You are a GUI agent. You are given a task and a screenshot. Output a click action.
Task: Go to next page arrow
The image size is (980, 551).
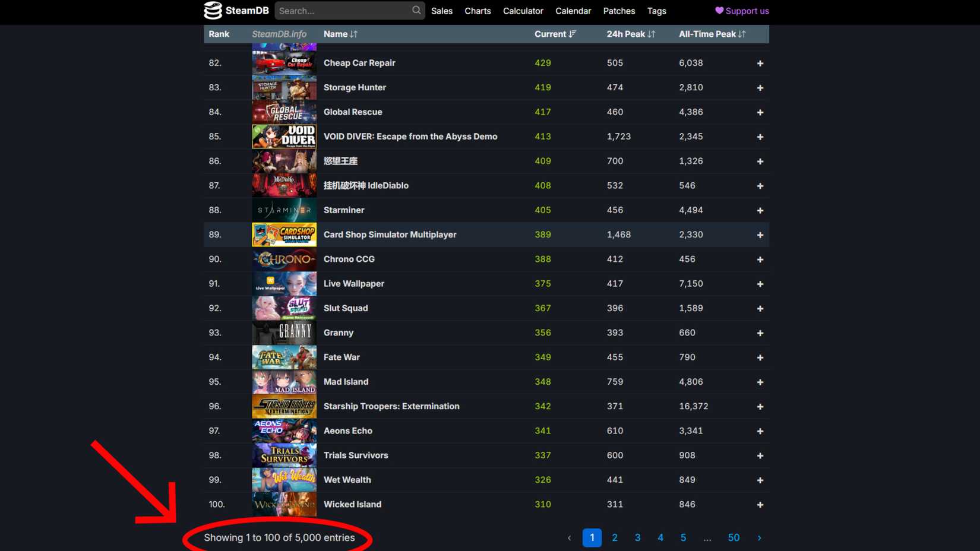(759, 538)
